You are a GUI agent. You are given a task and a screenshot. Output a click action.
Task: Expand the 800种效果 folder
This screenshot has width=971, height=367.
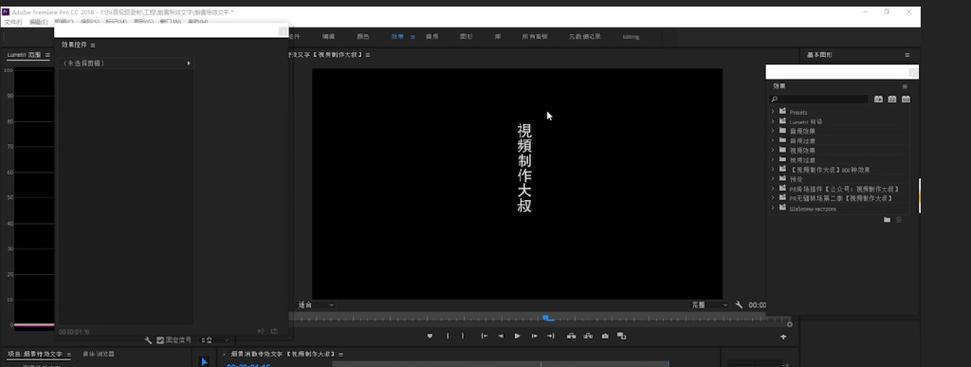773,169
